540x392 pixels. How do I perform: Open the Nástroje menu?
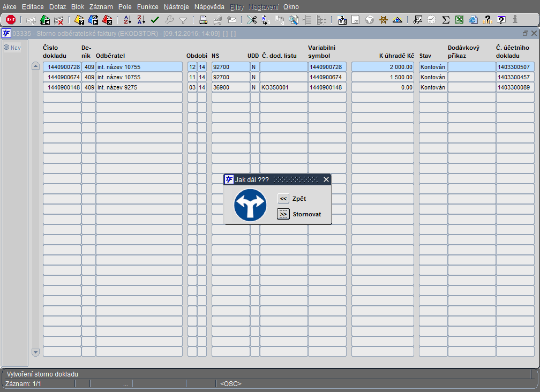(x=176, y=7)
